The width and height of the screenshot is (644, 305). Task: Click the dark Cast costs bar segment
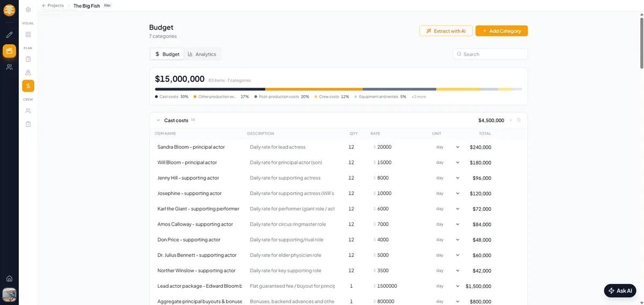pos(210,89)
